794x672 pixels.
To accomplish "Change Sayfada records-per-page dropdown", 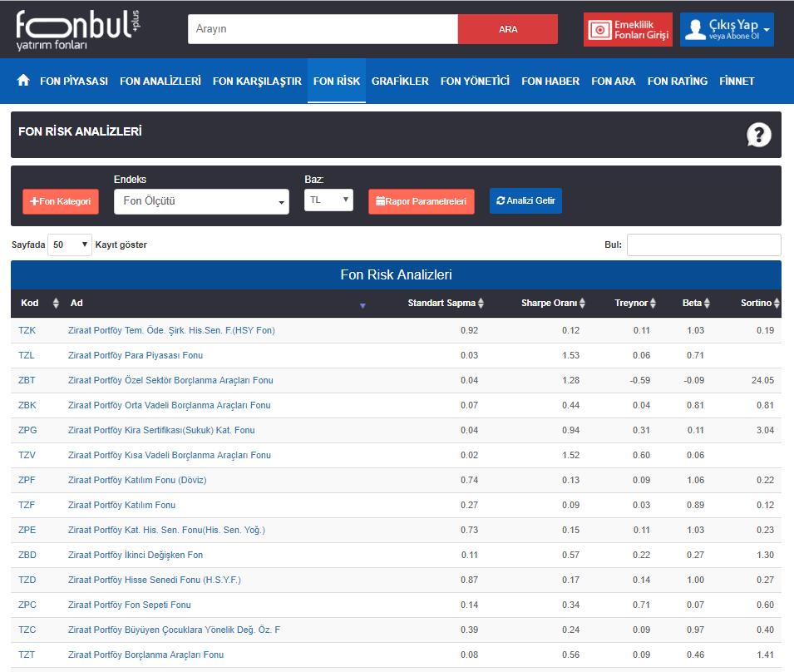I will click(70, 245).
